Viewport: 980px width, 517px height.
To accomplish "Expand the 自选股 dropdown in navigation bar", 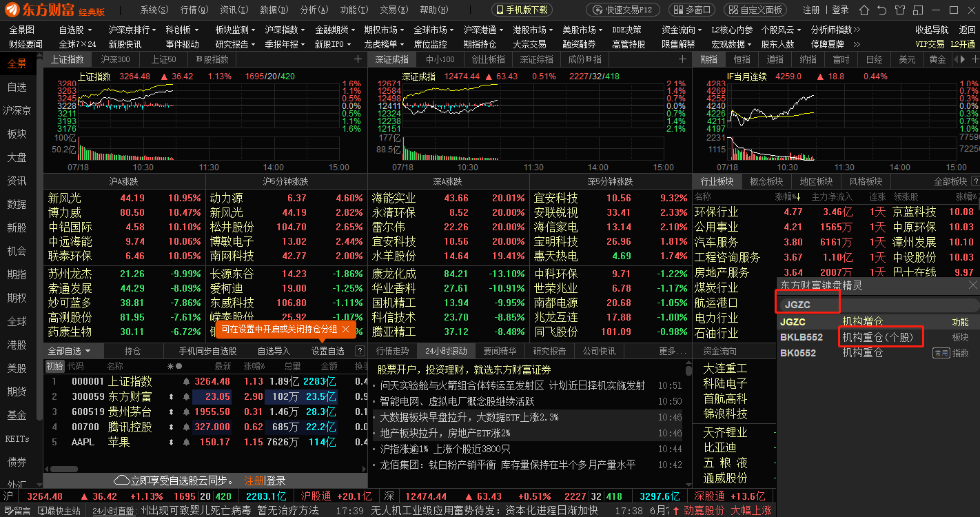I will (75, 30).
